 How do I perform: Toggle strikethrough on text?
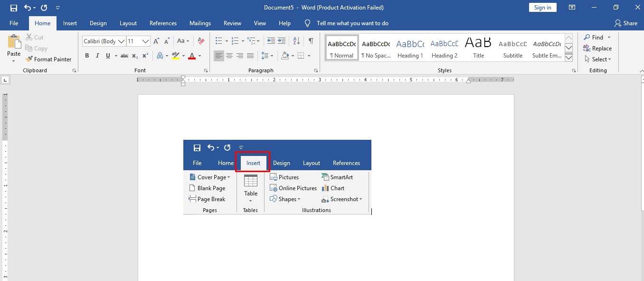pos(124,56)
